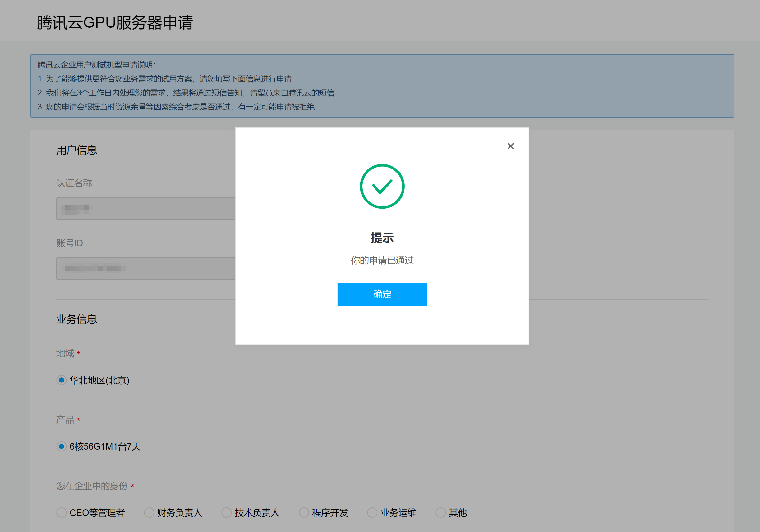
Task: Click the green success checkmark icon
Action: [x=382, y=186]
